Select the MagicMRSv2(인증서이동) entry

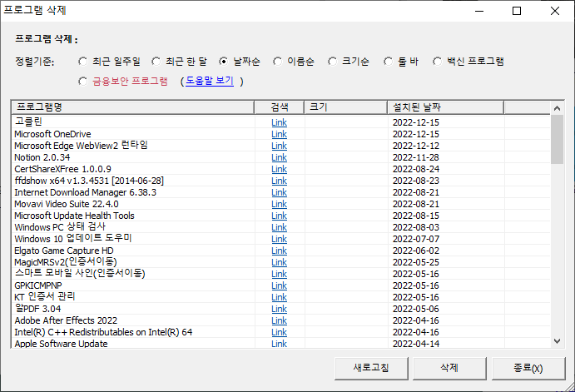(x=281, y=262)
